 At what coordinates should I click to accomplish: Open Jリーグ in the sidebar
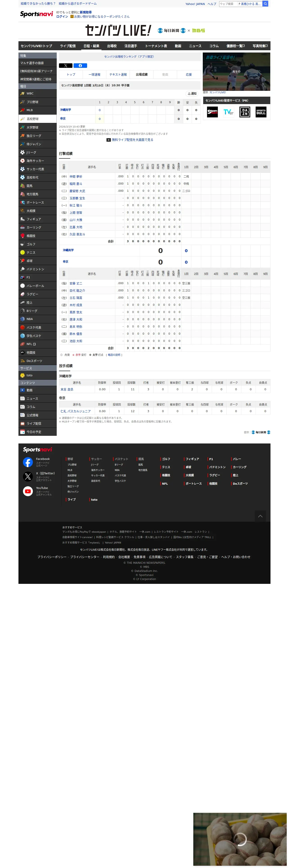37,152
